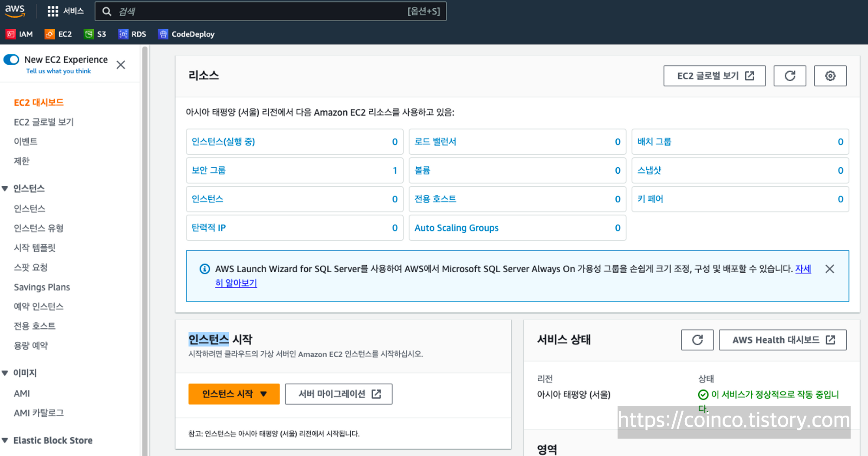Click the info icon in the banner

point(204,269)
